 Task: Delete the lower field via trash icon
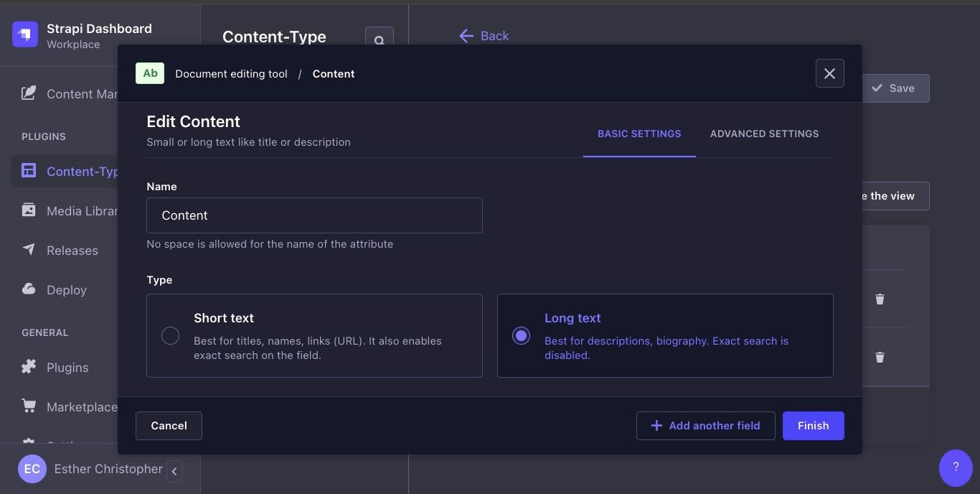[880, 357]
